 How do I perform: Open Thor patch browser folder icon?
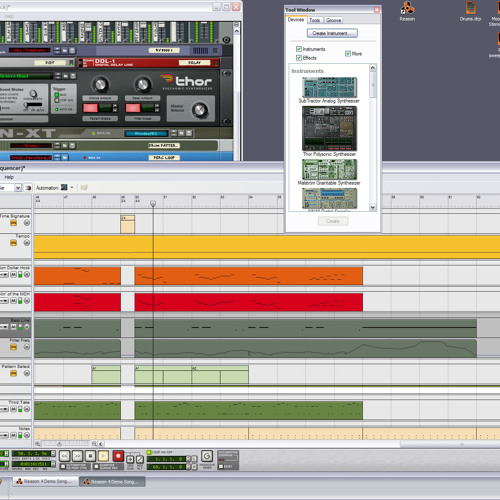tap(65, 76)
